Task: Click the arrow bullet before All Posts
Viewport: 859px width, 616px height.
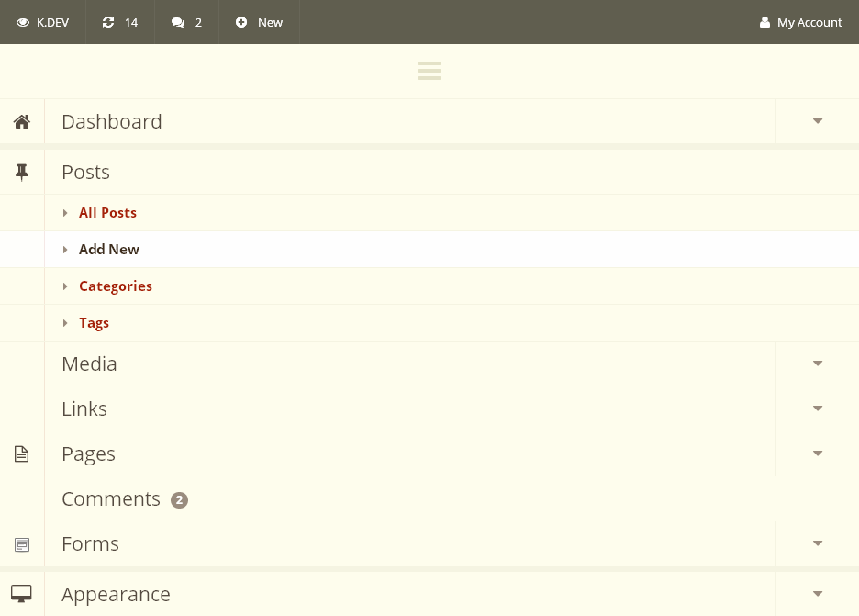Action: tap(65, 213)
